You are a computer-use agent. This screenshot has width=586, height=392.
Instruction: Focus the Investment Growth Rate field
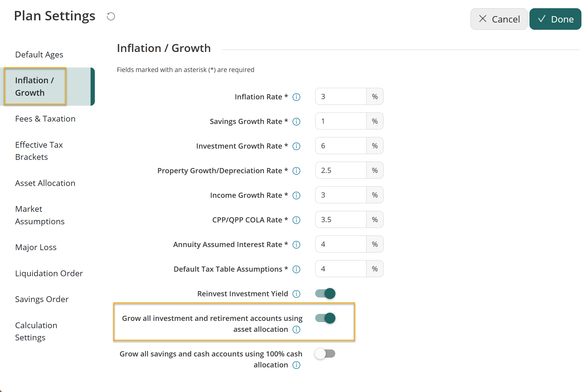[x=341, y=146]
